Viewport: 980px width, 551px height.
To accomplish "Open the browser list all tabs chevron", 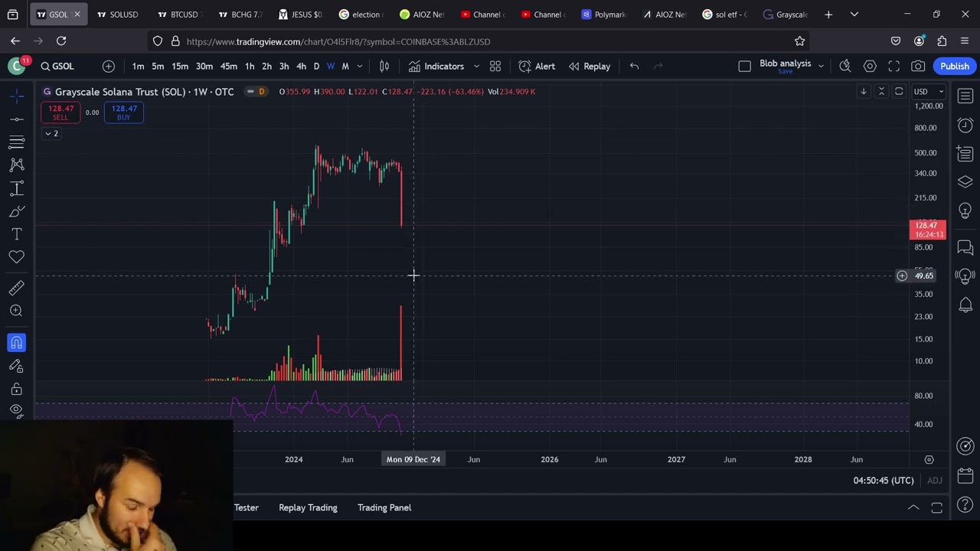I will point(854,15).
